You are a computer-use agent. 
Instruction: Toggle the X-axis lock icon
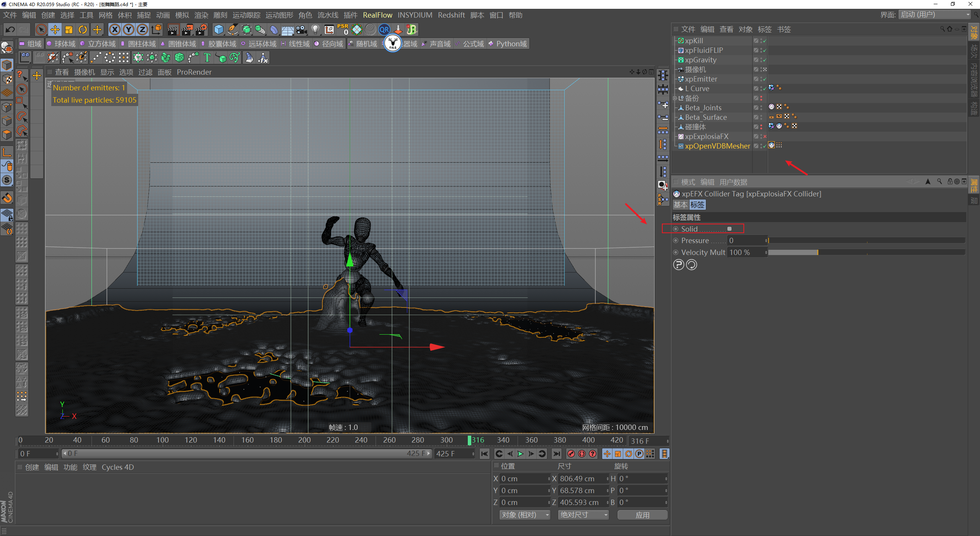114,29
